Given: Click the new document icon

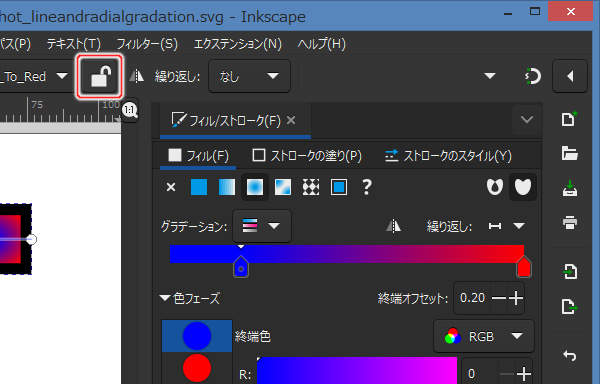Looking at the screenshot, I should 569,119.
